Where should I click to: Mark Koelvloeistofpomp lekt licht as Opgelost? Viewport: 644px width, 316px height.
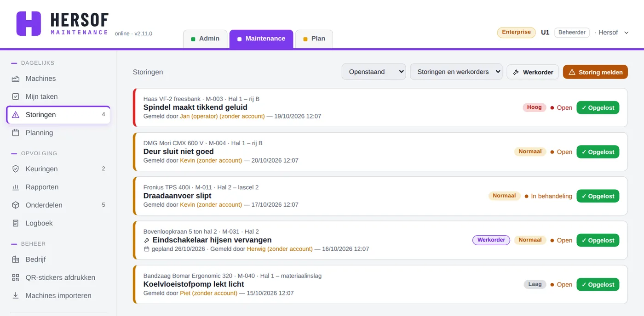pos(598,284)
